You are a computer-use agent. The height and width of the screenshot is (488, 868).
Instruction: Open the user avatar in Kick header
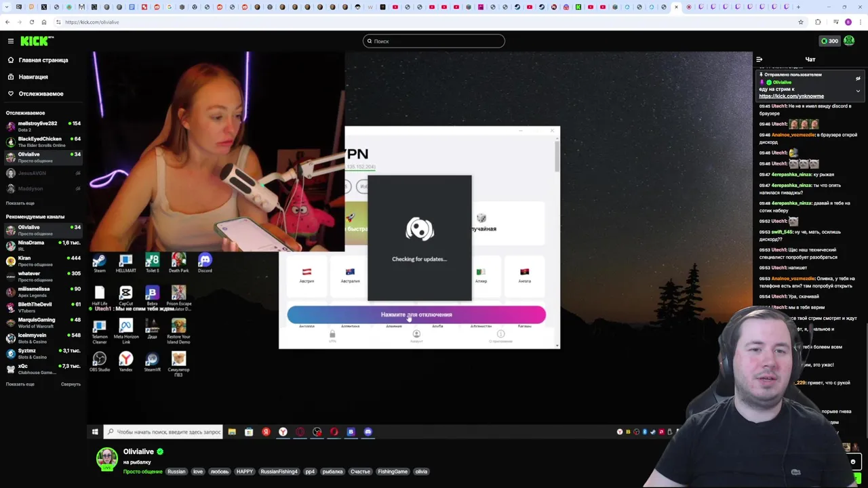(849, 41)
